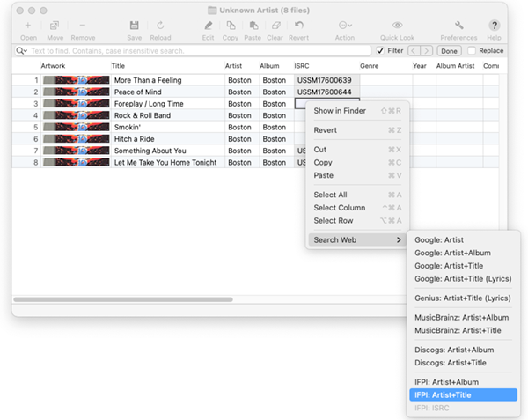Select Discogs: Artist+Album option
Image resolution: width=528 pixels, height=420 pixels.
tap(463, 350)
